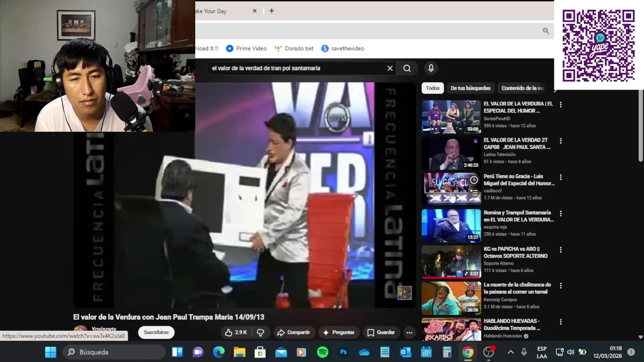This screenshot has width=644, height=362.
Task: Open Calculator from the taskbar
Action: [447, 352]
